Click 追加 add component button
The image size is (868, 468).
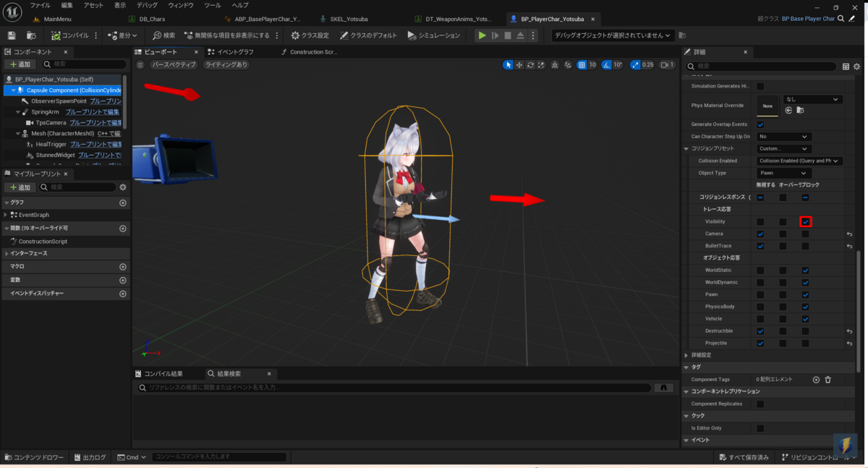(x=20, y=64)
